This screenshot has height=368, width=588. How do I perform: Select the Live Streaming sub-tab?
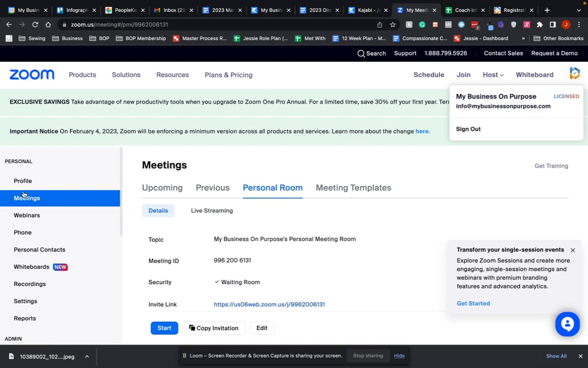pos(212,211)
